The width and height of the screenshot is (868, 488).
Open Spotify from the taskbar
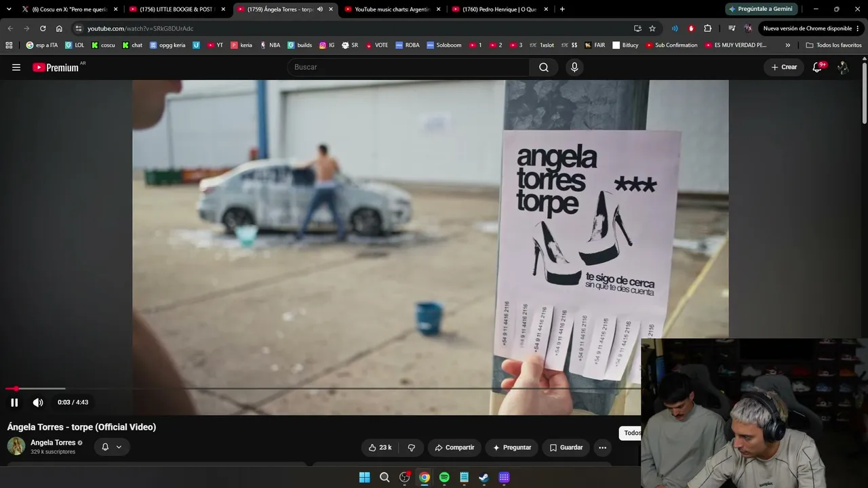pyautogui.click(x=444, y=477)
